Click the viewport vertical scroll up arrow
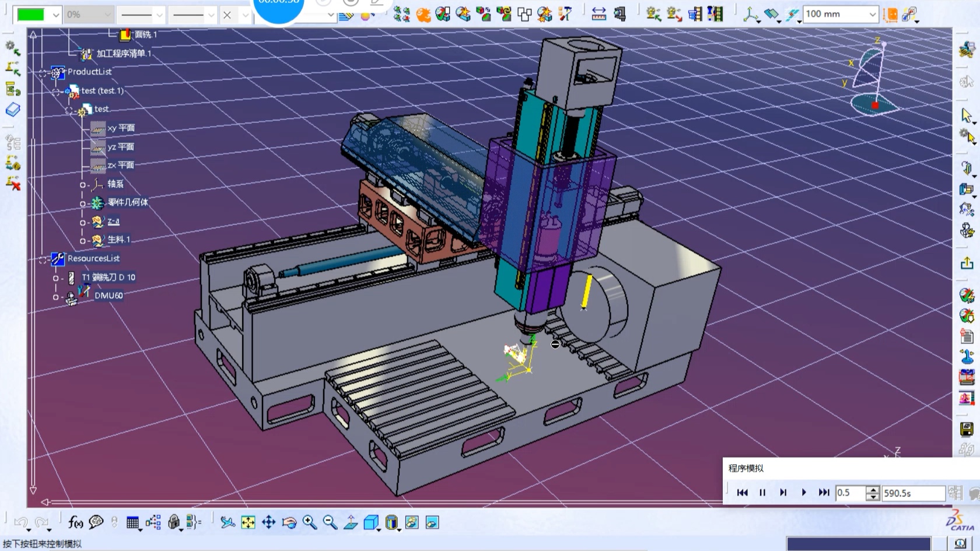 [33, 35]
